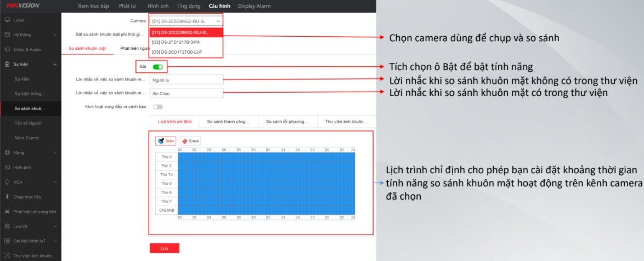Expand the Mạng sidebar section

click(x=30, y=152)
